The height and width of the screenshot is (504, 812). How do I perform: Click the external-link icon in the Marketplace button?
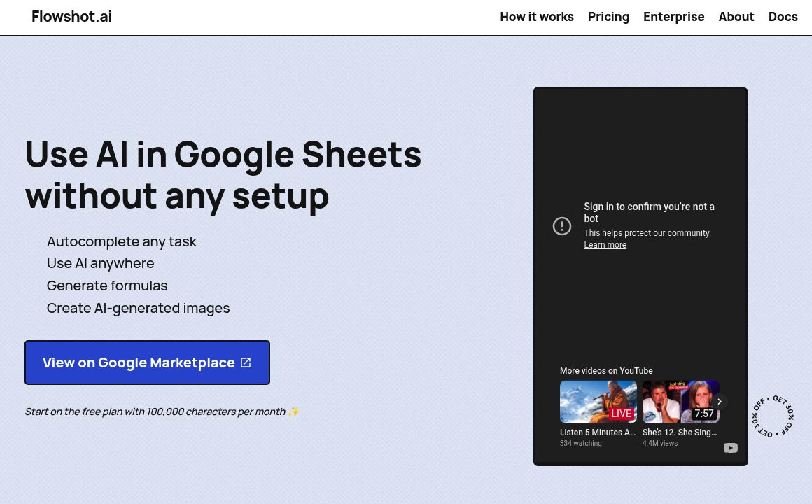(246, 363)
